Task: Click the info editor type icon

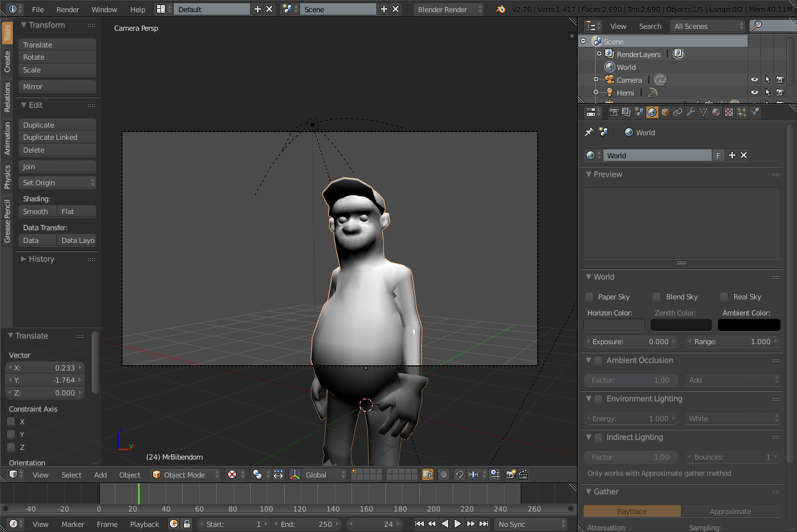Action: tap(12, 9)
